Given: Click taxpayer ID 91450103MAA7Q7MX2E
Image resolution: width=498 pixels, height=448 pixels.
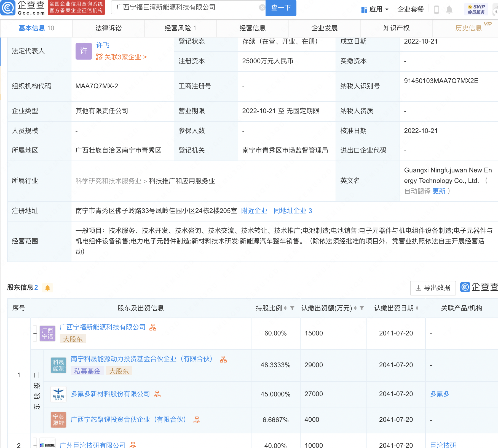Looking at the screenshot, I should click(441, 81).
